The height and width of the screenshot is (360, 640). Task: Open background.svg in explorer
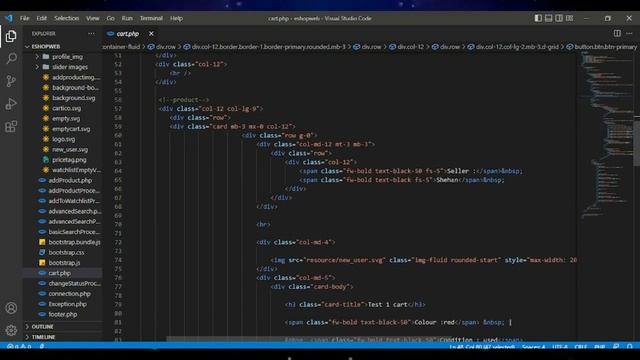tap(69, 98)
